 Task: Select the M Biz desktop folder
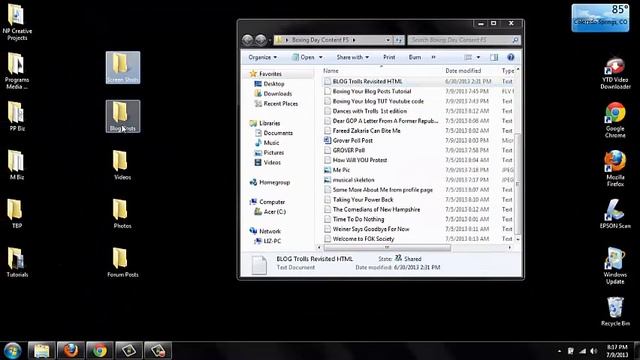coord(17,165)
